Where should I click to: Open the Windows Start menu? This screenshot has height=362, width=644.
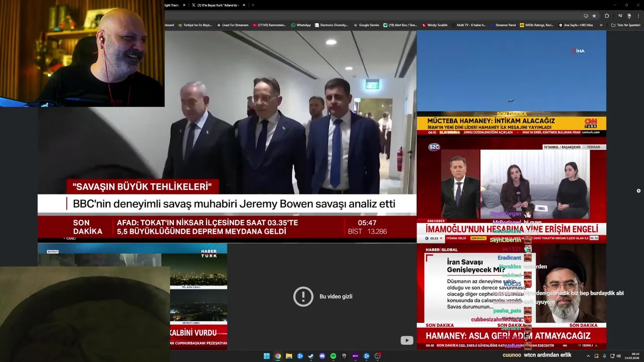[x=267, y=356]
